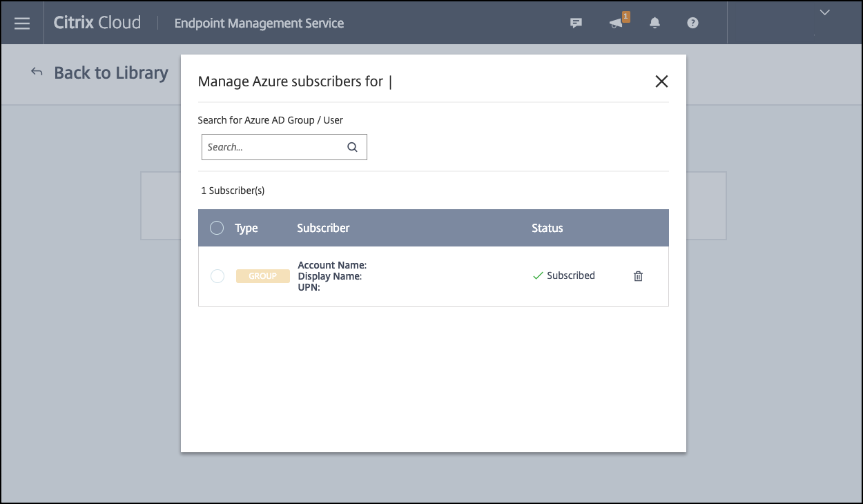The height and width of the screenshot is (504, 863).
Task: Open the feedback chat icon
Action: tap(576, 23)
